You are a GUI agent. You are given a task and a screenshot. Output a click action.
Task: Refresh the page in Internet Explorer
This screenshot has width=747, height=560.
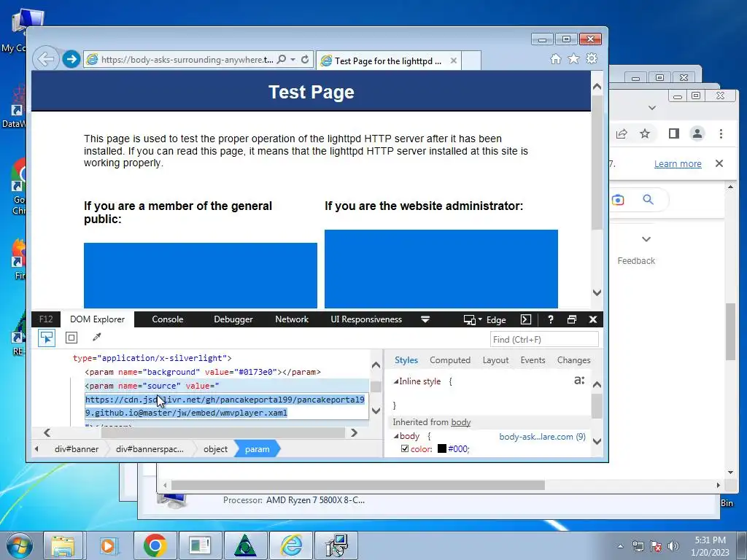(305, 60)
